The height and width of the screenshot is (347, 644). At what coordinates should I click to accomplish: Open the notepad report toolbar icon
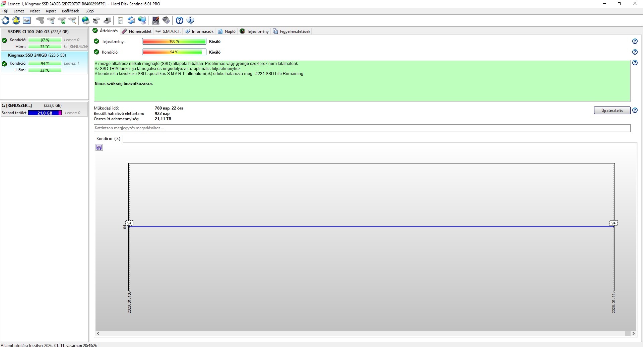tap(121, 20)
